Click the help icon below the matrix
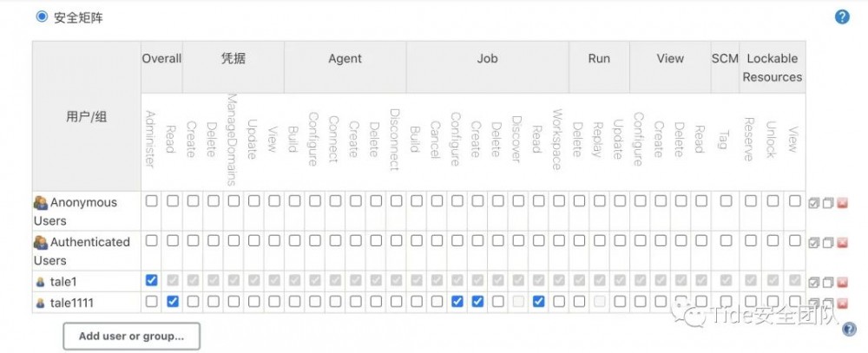This screenshot has width=868, height=353. [x=849, y=329]
